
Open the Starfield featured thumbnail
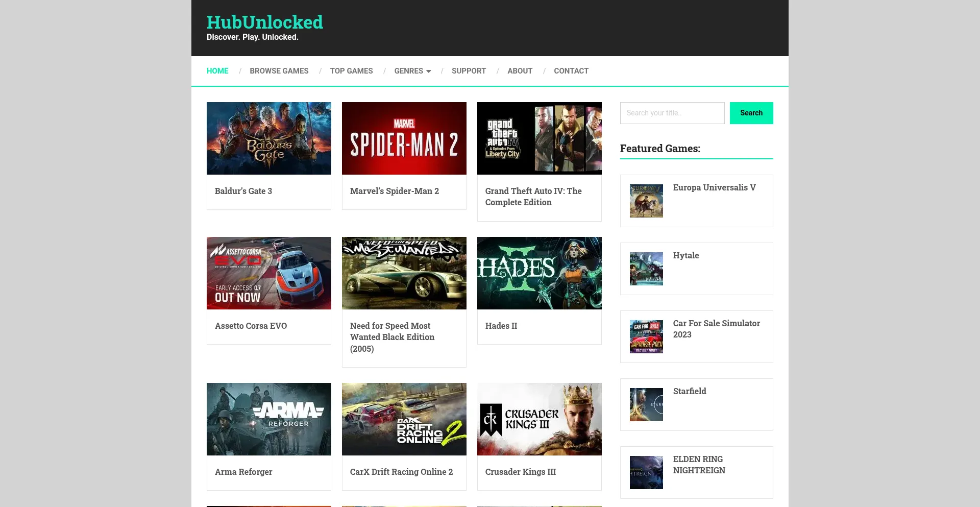coord(646,404)
